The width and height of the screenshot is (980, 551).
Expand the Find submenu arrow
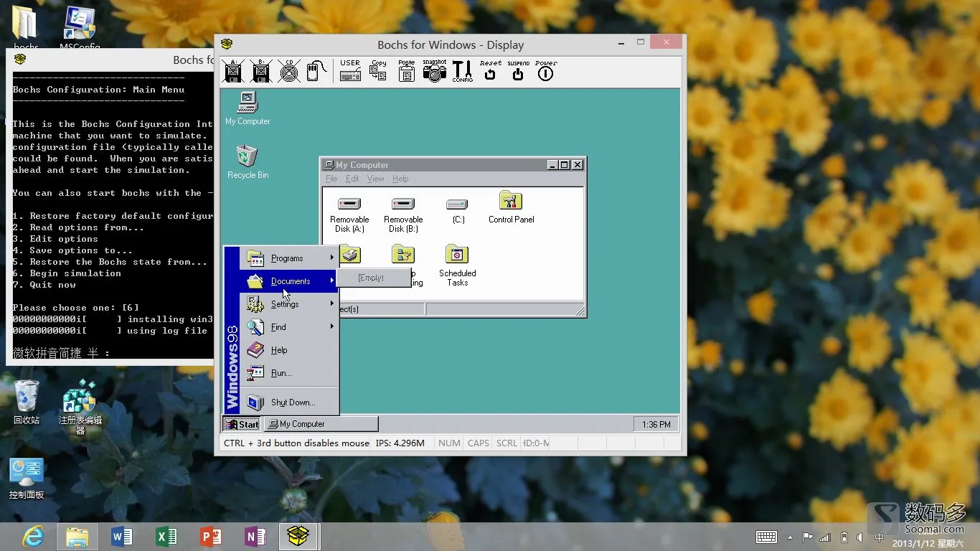[331, 326]
